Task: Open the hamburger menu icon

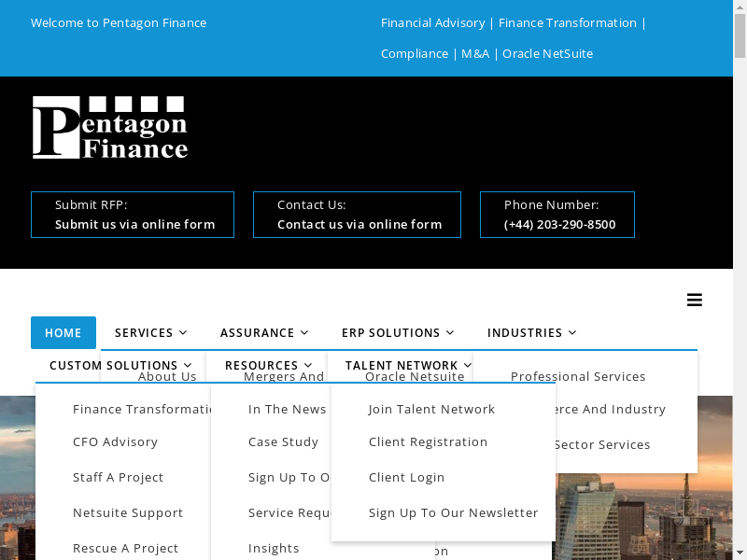Action: 694,300
